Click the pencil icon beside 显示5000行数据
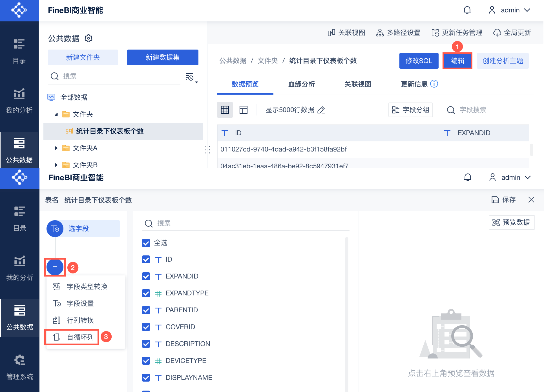 pos(321,110)
